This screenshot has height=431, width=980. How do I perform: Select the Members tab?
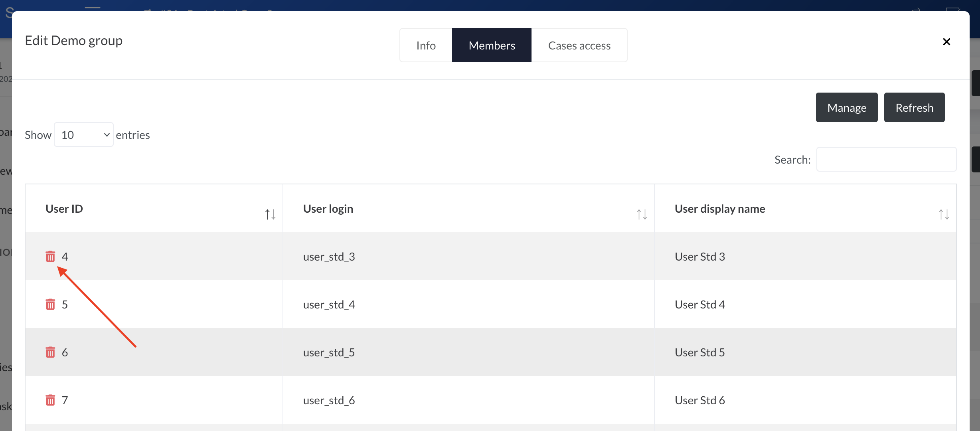point(492,45)
